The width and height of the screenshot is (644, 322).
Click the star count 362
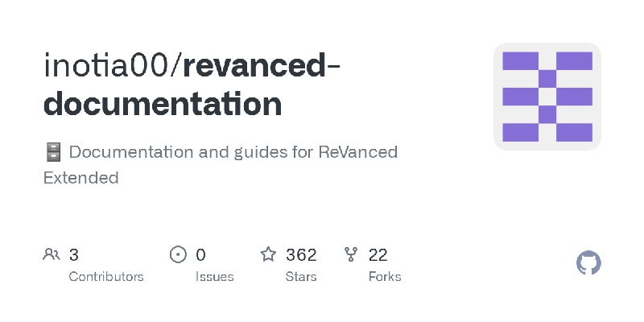tap(301, 255)
